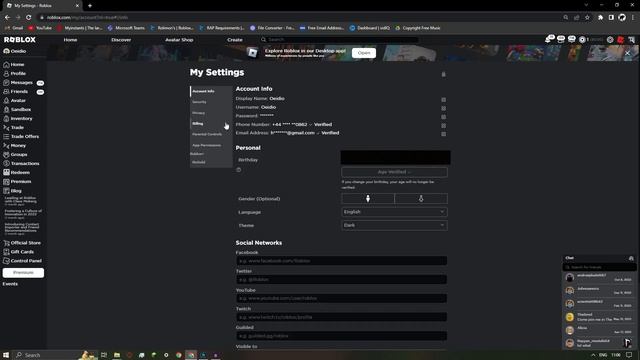Close the desktop app banner

coord(627,53)
